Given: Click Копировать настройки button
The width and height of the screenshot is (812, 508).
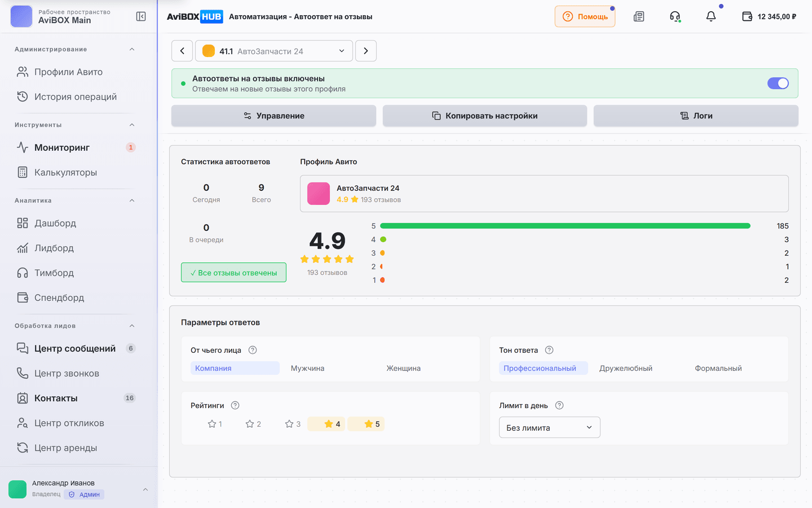Looking at the screenshot, I should click(x=485, y=116).
